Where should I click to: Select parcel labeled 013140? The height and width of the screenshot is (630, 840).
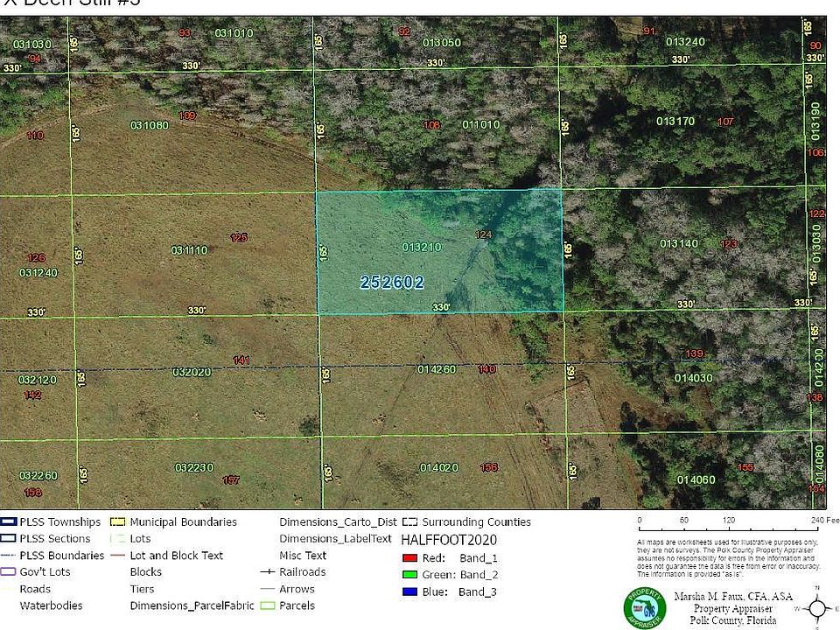tap(678, 243)
